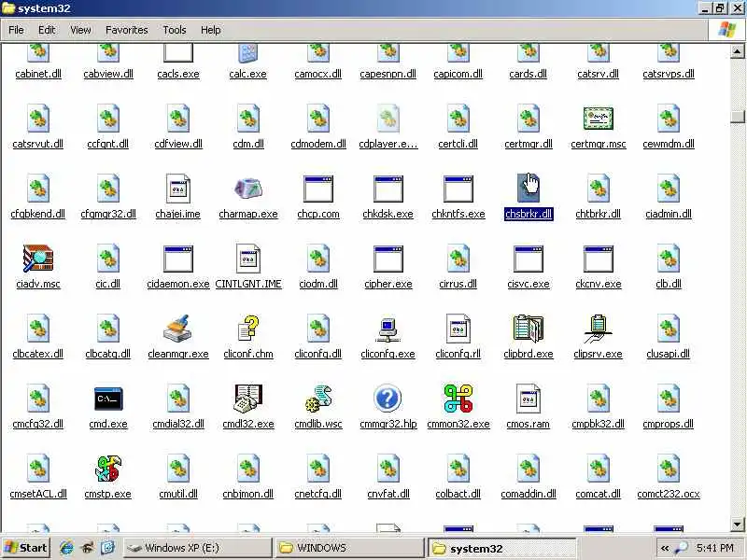The image size is (747, 560).
Task: Click the system32 taskbar button
Action: [x=501, y=548]
